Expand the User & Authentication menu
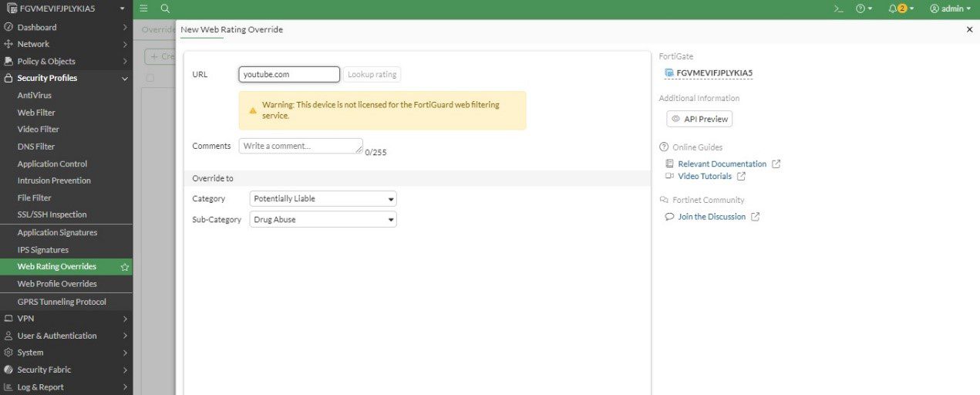Viewport: 980px width, 395px height. pos(66,336)
